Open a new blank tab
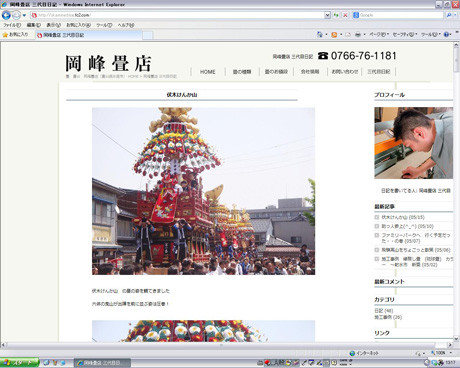 click(x=148, y=35)
